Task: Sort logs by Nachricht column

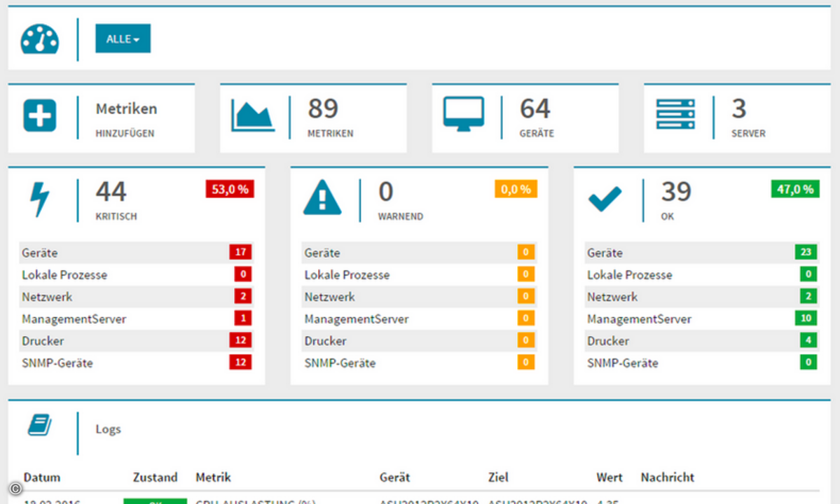Action: (668, 477)
